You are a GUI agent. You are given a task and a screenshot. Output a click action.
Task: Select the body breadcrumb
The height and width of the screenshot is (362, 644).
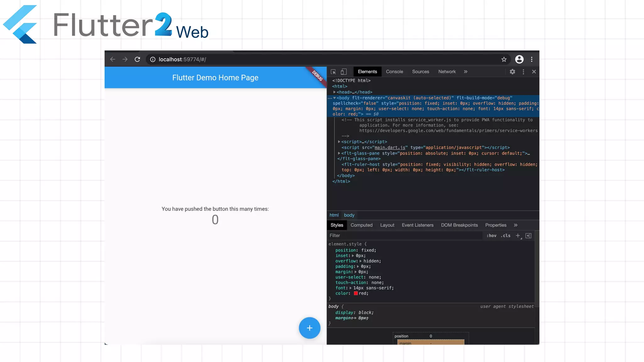pyautogui.click(x=349, y=215)
